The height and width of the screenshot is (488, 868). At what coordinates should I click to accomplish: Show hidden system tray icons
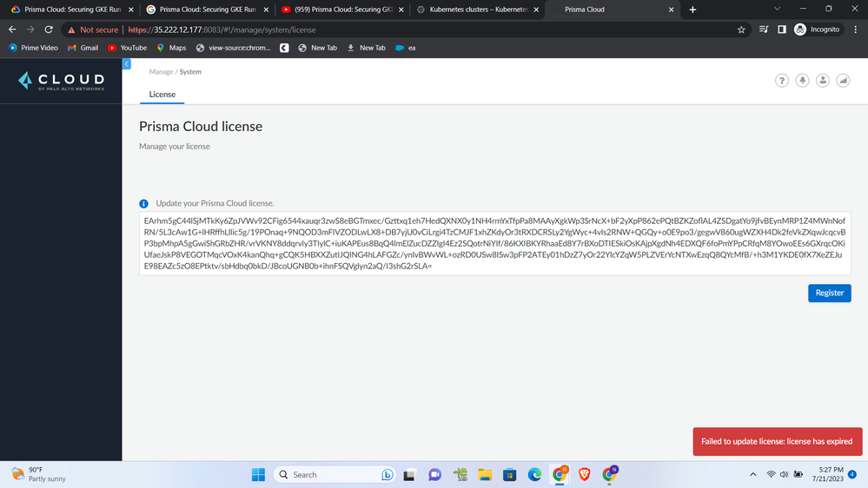[x=752, y=475]
